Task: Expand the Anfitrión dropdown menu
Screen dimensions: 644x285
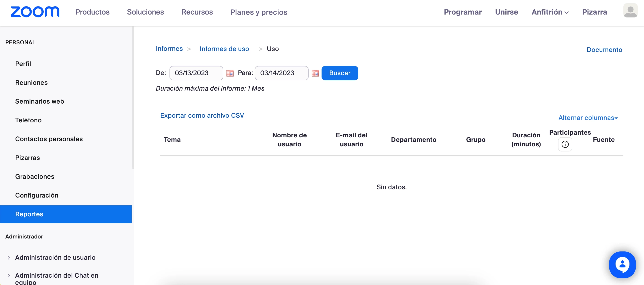Action: coord(550,12)
